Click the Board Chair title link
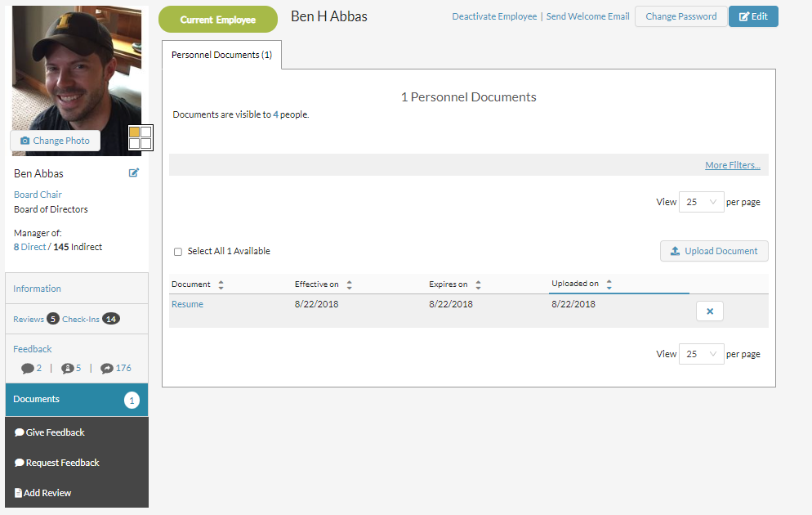 [x=38, y=195]
